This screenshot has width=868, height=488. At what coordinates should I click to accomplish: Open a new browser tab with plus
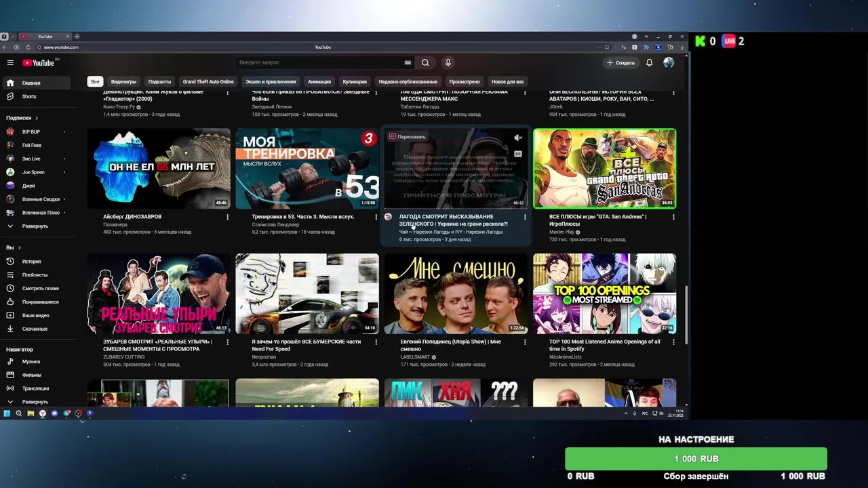click(x=77, y=36)
